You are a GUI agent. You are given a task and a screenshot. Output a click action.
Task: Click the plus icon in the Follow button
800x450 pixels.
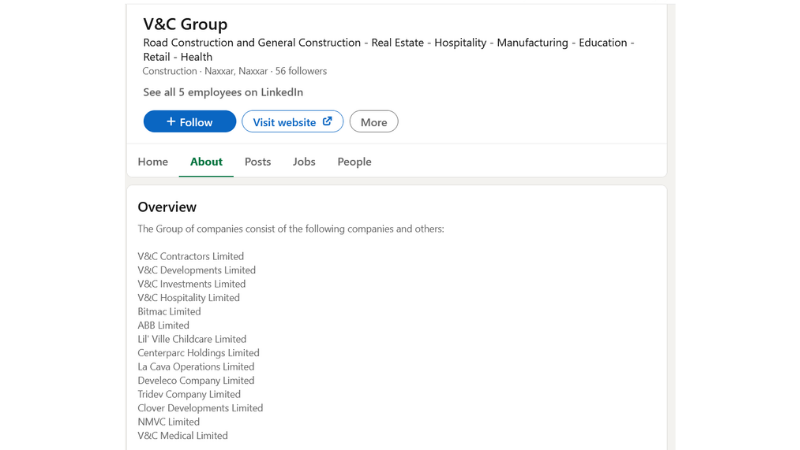[171, 122]
